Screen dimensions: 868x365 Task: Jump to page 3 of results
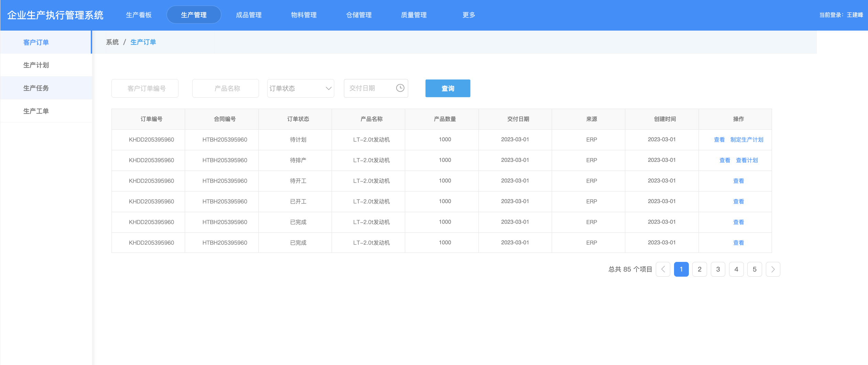[x=718, y=269]
